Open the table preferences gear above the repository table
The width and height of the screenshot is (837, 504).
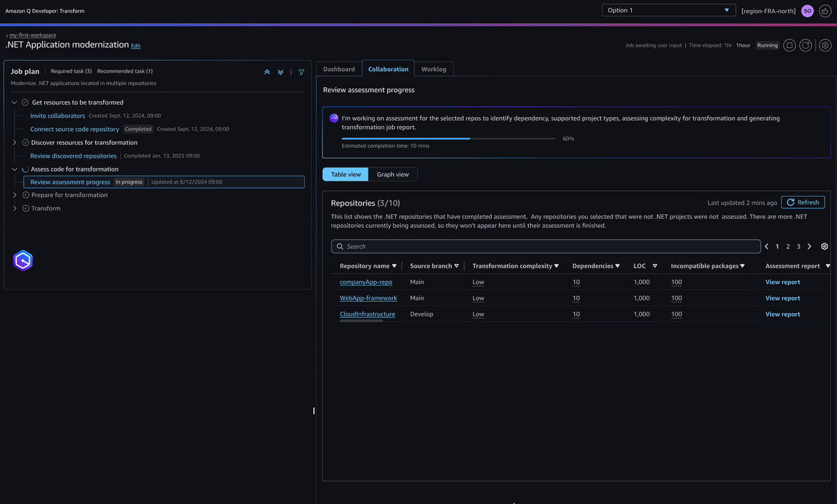click(x=824, y=245)
